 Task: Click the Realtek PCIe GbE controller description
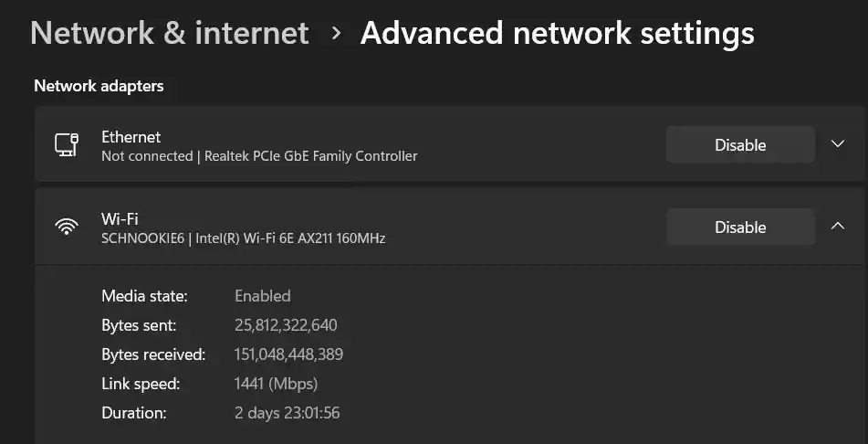click(x=259, y=156)
